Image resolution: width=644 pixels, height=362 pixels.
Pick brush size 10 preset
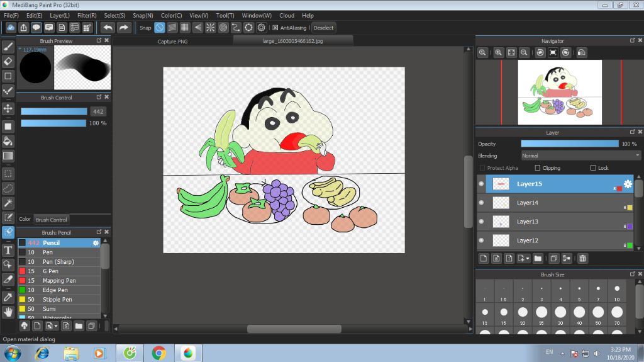617,292
